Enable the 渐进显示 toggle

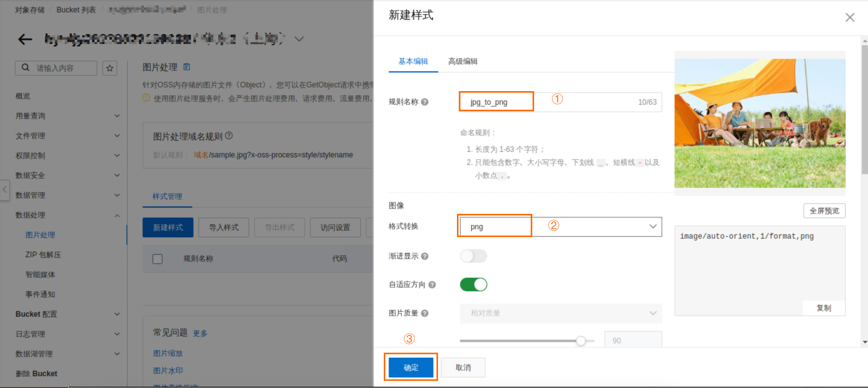[473, 256]
